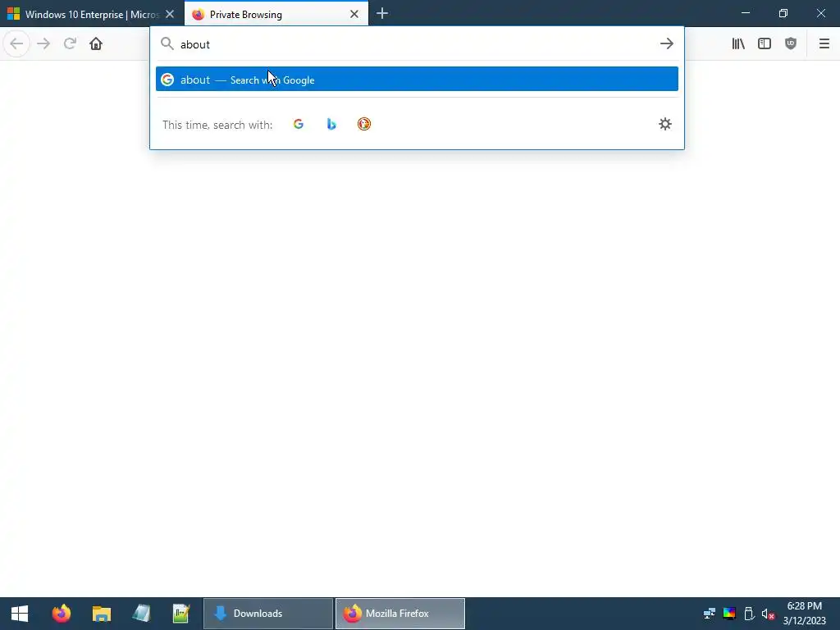Open the uBlock Origin extension icon
The image size is (840, 630).
point(791,43)
